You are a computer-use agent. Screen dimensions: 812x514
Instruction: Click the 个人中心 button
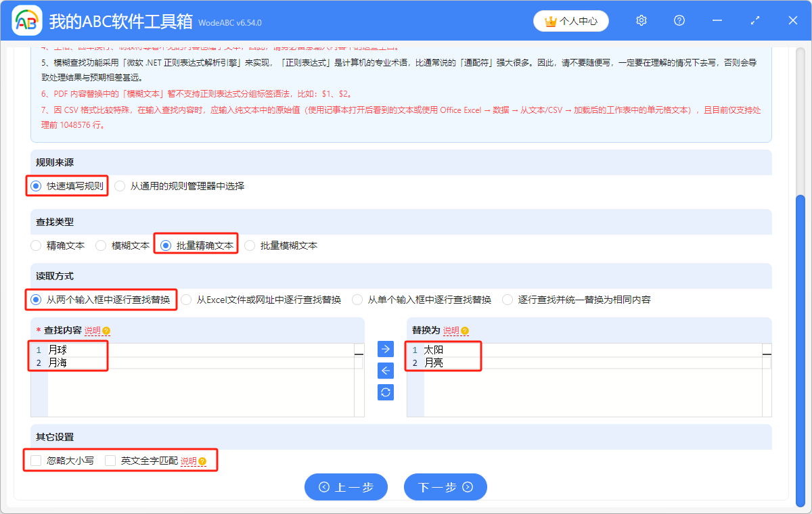click(x=570, y=20)
